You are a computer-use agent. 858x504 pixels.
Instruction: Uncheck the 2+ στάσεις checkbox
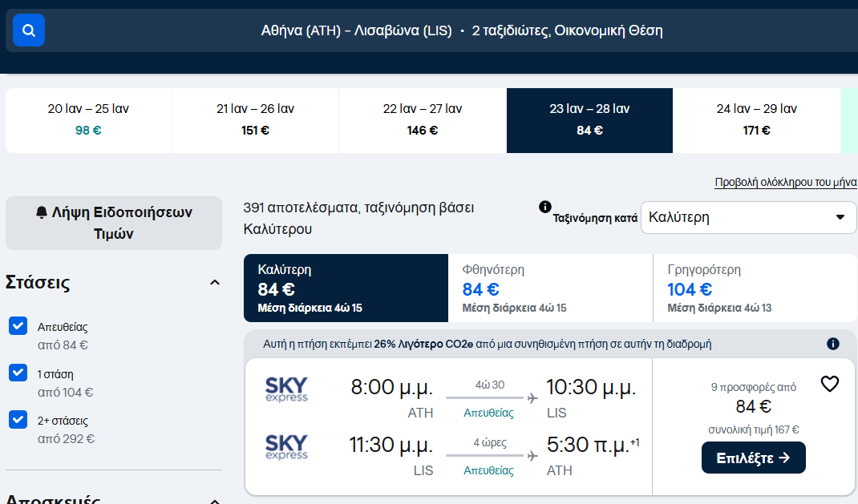(18, 420)
